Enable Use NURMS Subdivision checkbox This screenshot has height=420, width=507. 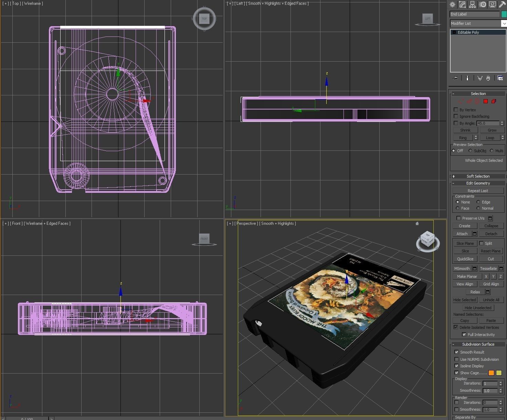tap(456, 359)
